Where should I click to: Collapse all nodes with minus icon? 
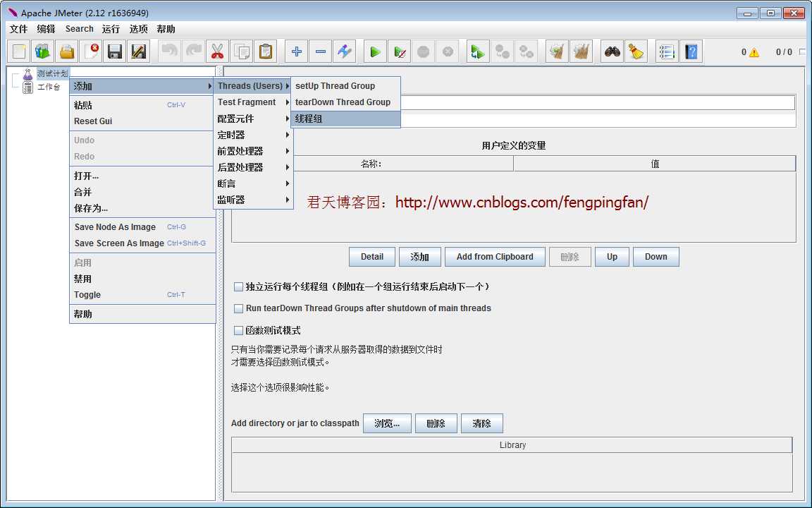pyautogui.click(x=321, y=52)
